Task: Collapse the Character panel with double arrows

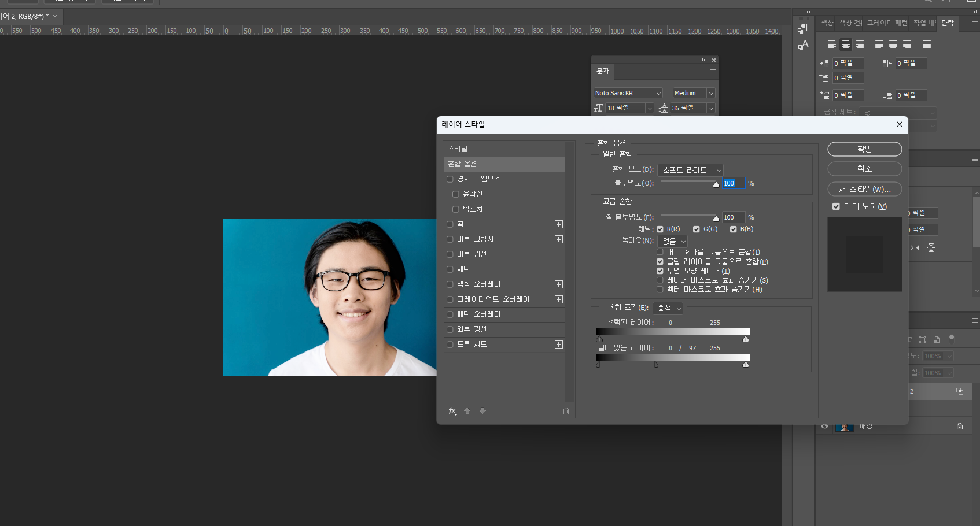Action: 703,60
